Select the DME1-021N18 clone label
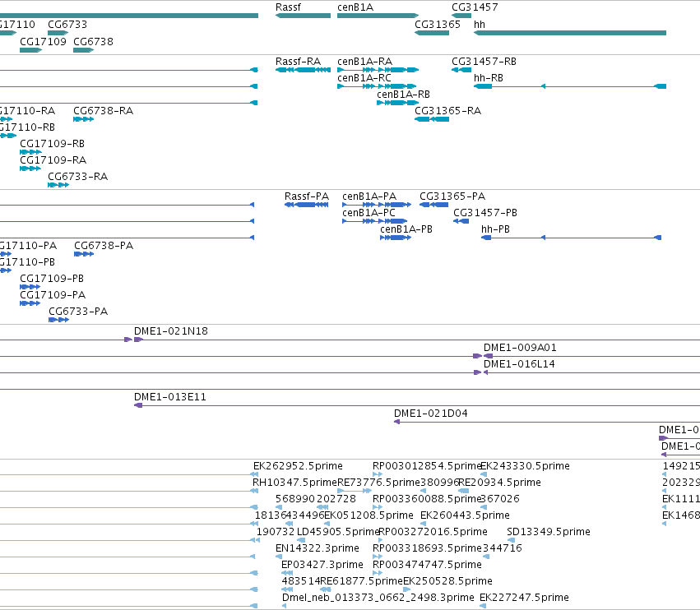Viewport: 700px width, 610px height. click(171, 331)
